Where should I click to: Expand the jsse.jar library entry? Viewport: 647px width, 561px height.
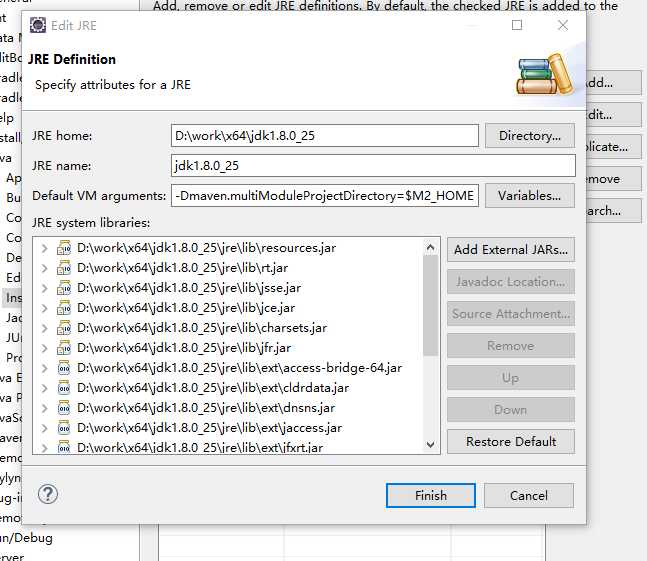45,288
